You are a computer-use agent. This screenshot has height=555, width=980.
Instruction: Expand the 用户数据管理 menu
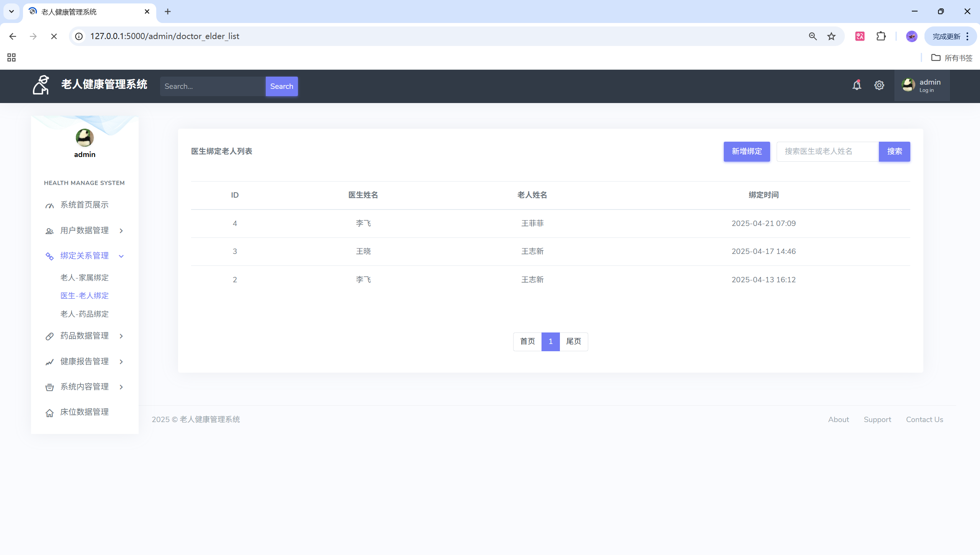click(x=84, y=231)
